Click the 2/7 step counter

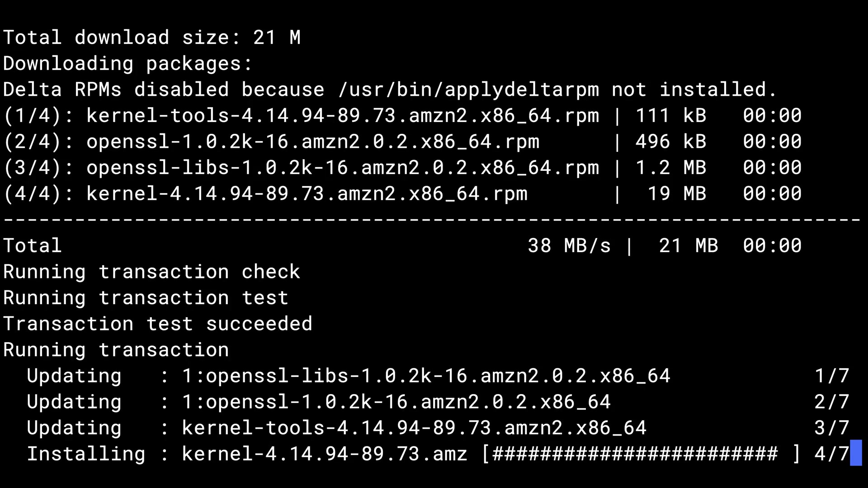831,402
